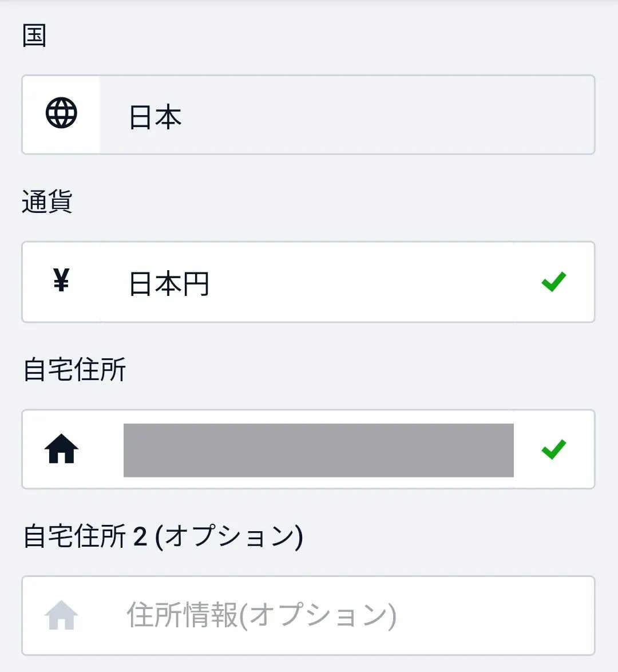Click green checkmark in 自宅住所 field
618x672 pixels.
tap(553, 449)
